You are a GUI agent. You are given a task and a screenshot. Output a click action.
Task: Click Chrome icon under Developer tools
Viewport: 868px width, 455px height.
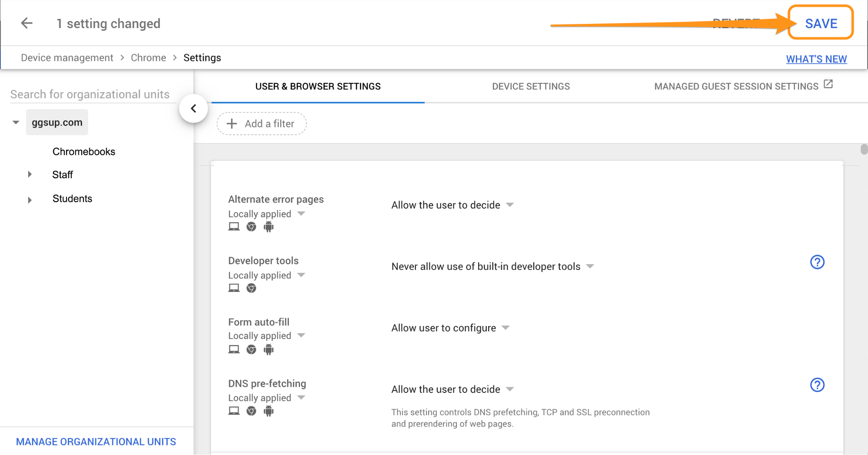251,288
